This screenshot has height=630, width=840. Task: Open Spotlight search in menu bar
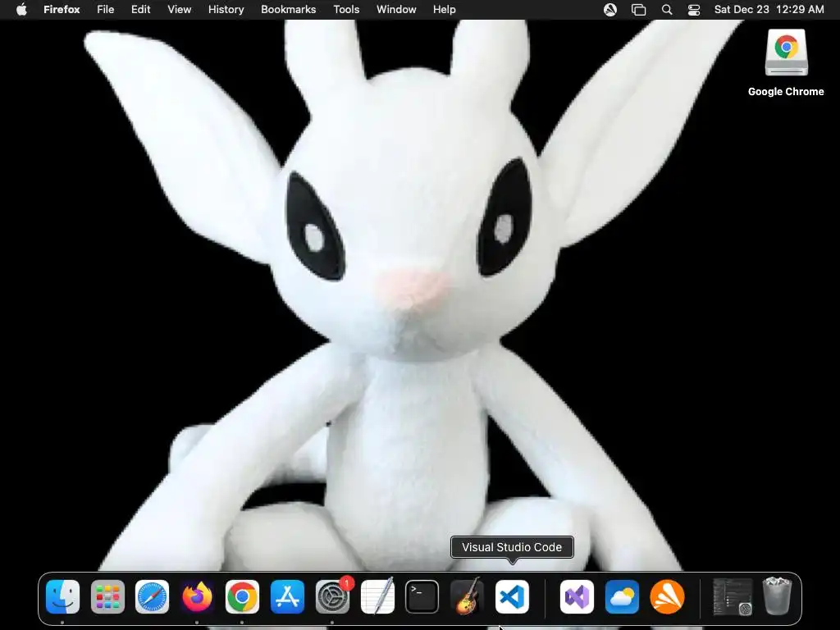667,10
